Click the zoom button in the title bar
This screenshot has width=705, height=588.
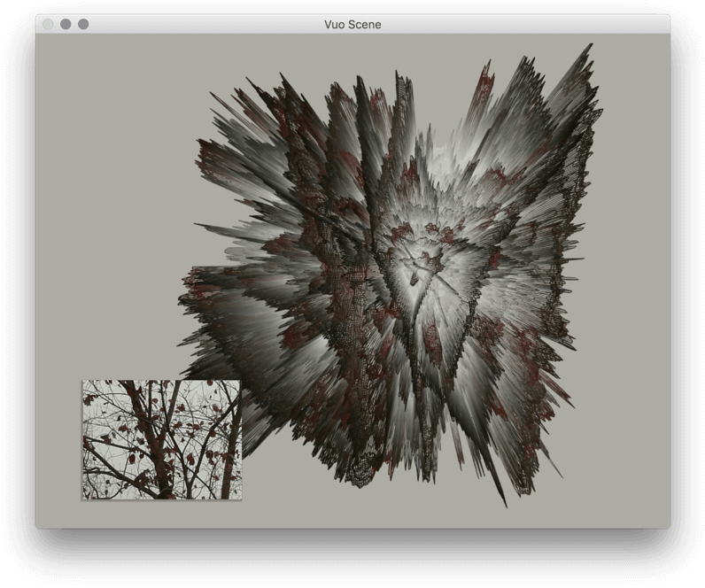click(x=83, y=24)
